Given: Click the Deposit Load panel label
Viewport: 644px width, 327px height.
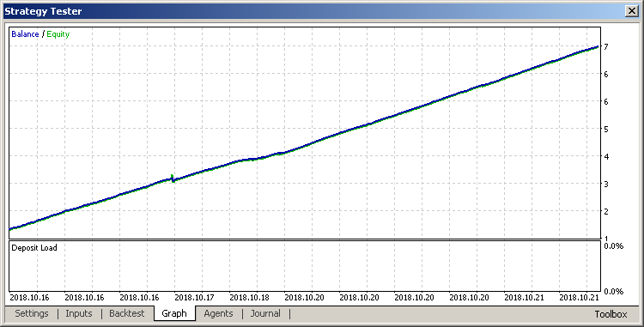Looking at the screenshot, I should (34, 248).
